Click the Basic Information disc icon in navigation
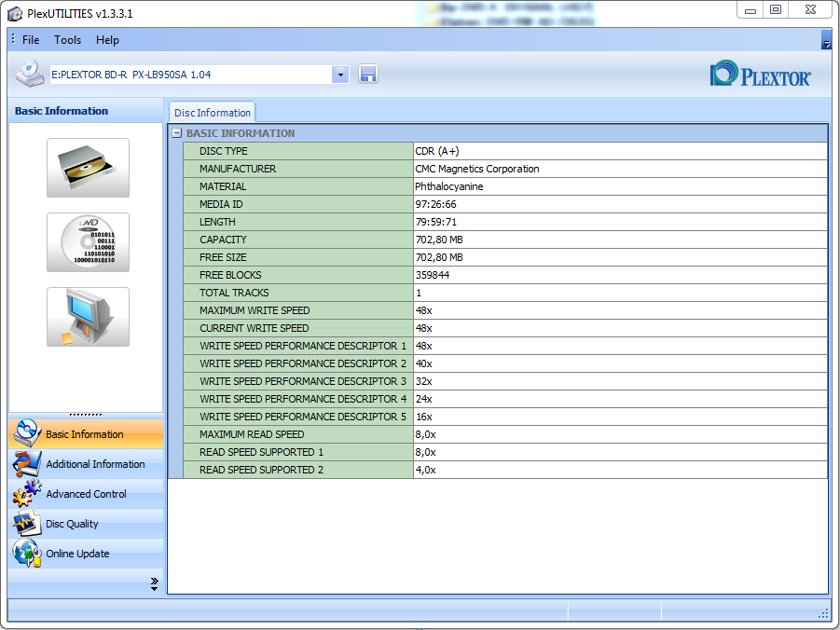840x630 pixels. pos(26,432)
